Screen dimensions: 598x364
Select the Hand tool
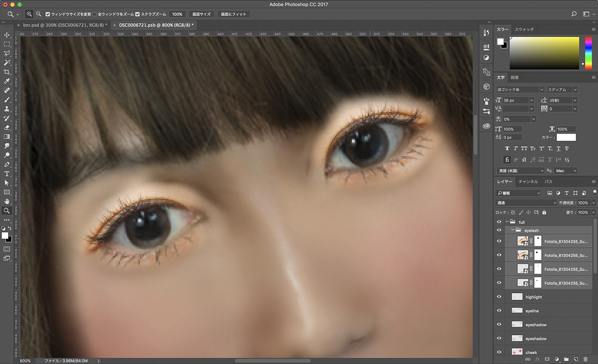click(7, 202)
